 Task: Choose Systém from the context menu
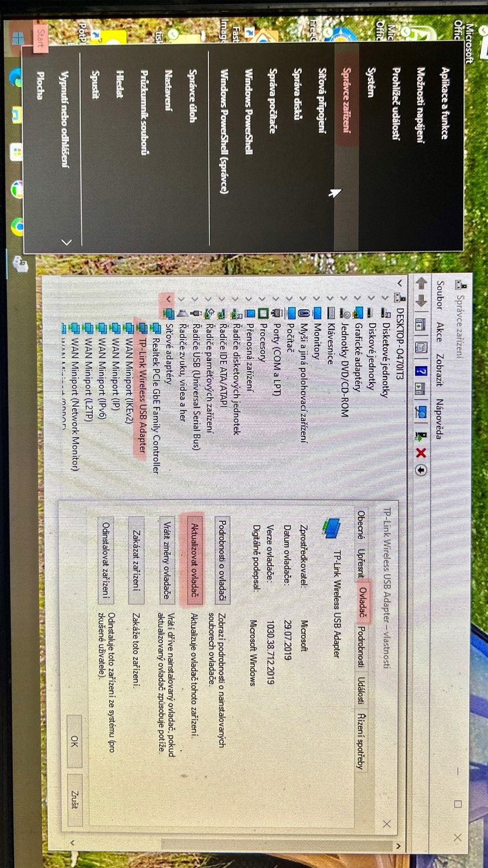tap(371, 82)
